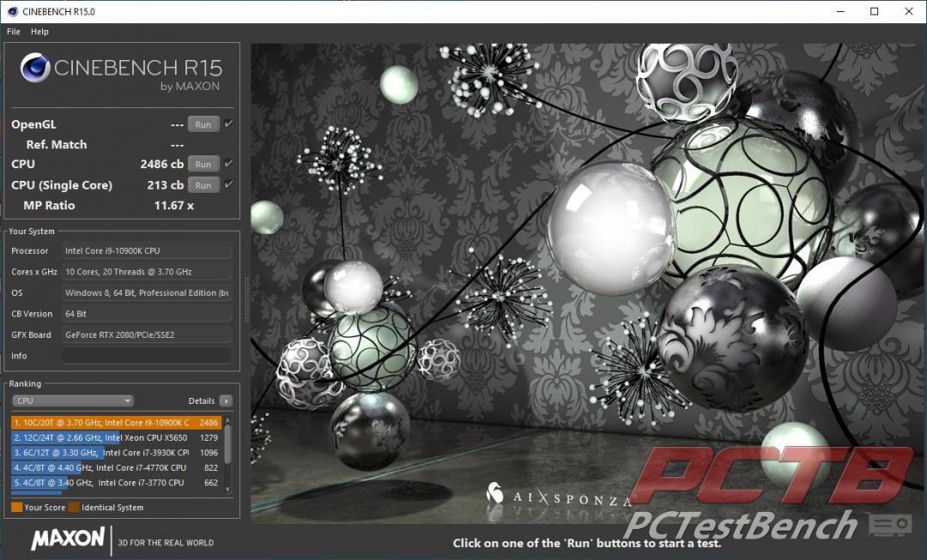Run the CPU benchmark
Screen dimensions: 927x560
click(x=203, y=164)
